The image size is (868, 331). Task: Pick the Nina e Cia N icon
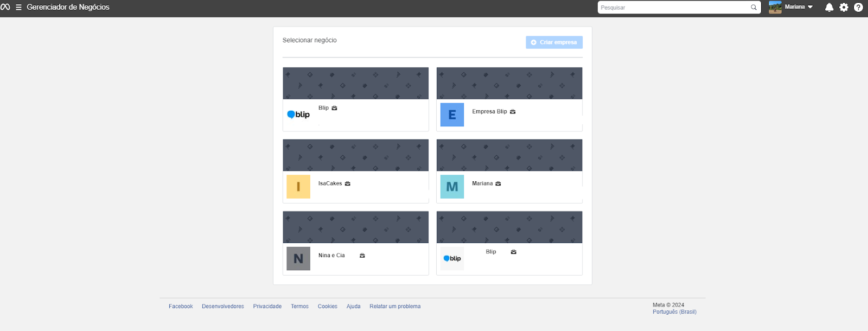[298, 259]
